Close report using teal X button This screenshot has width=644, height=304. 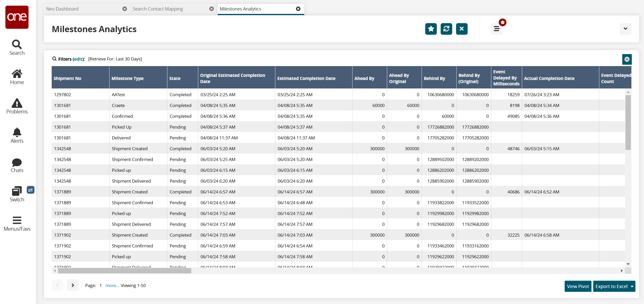tap(462, 29)
